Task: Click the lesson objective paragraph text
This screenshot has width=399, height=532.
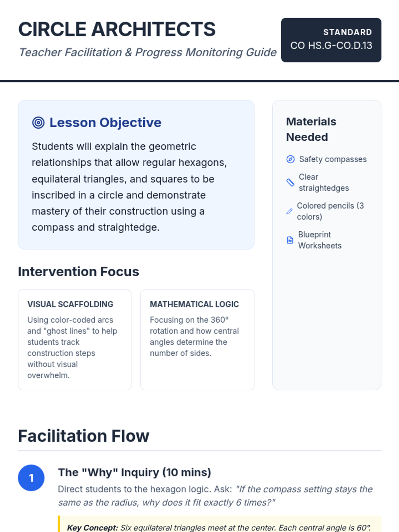Action: pos(129,187)
